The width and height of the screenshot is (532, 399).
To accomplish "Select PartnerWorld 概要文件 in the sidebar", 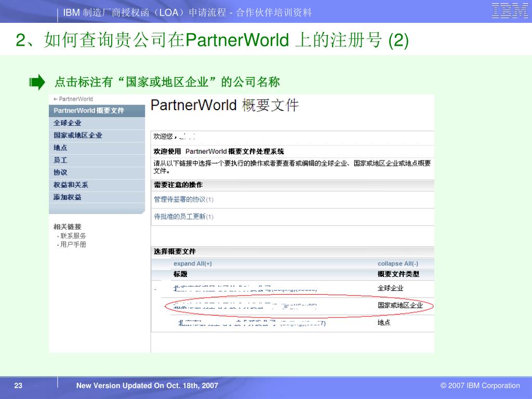I will [89, 111].
